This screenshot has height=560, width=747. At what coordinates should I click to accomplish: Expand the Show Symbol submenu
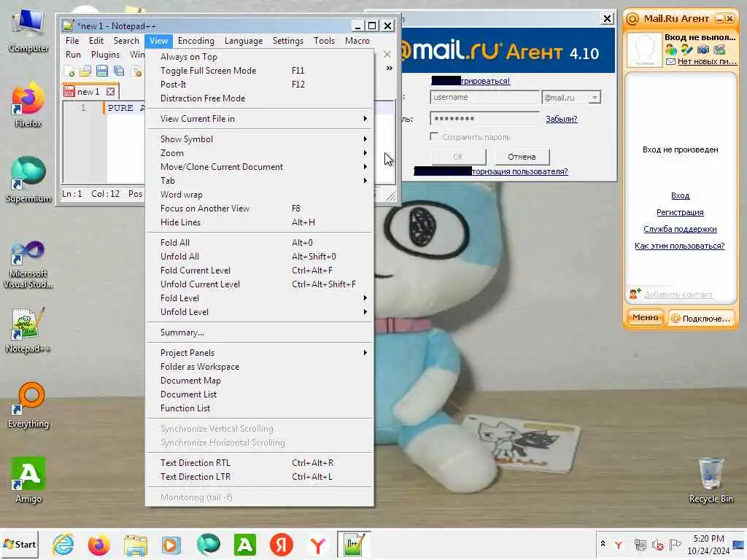point(259,139)
